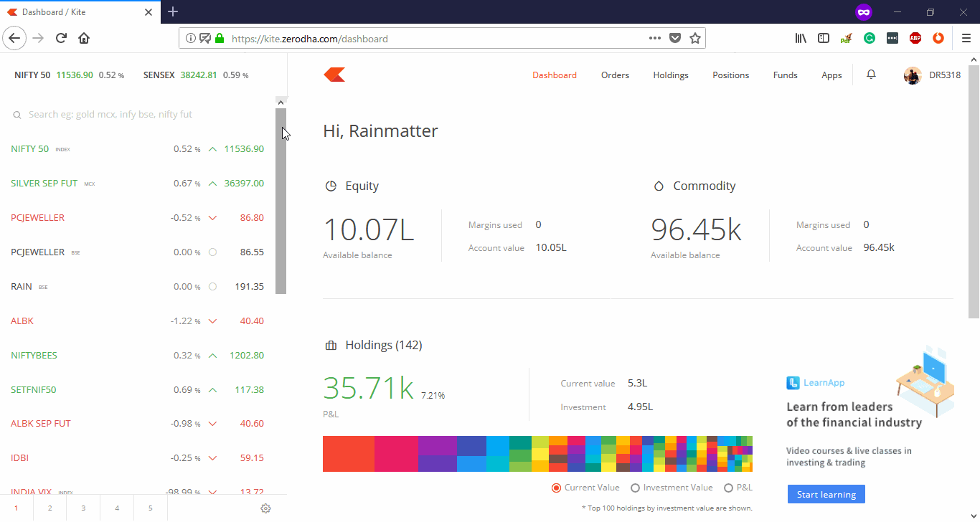Select the ALBK SEP FUT row
The width and height of the screenshot is (980, 522).
point(138,423)
